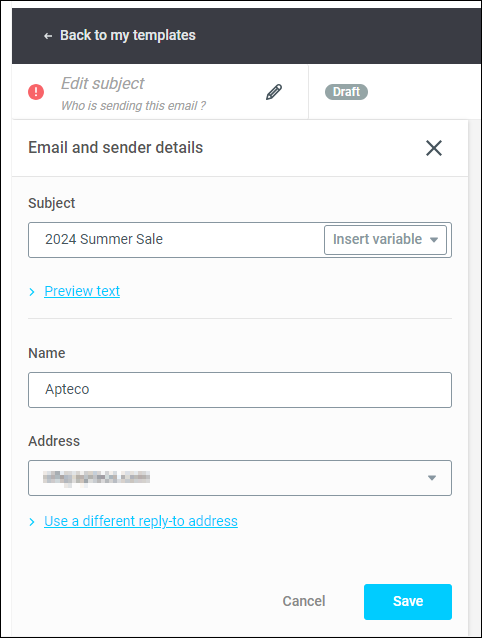Click the back arrow icon
This screenshot has height=638, width=482.
[x=48, y=36]
